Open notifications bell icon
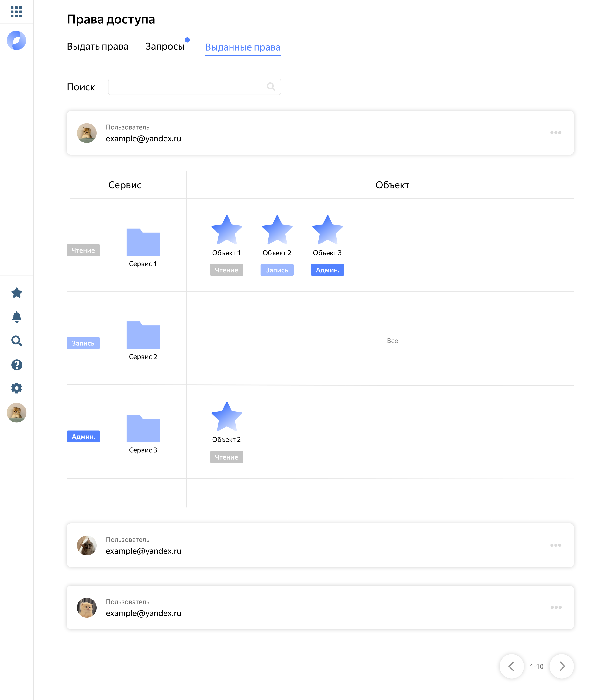Image resolution: width=605 pixels, height=700 pixels. pos(17,317)
